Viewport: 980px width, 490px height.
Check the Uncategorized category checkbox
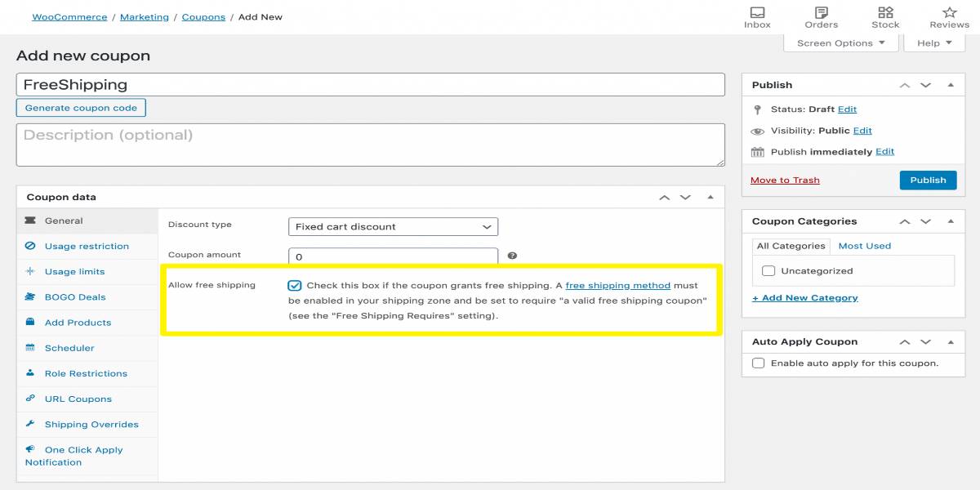pyautogui.click(x=768, y=271)
